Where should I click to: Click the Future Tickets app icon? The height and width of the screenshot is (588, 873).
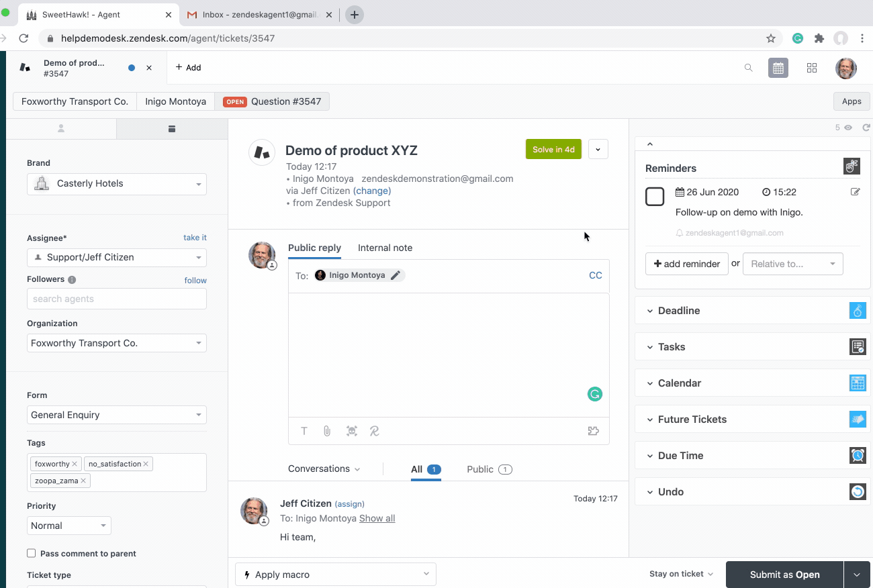(858, 420)
